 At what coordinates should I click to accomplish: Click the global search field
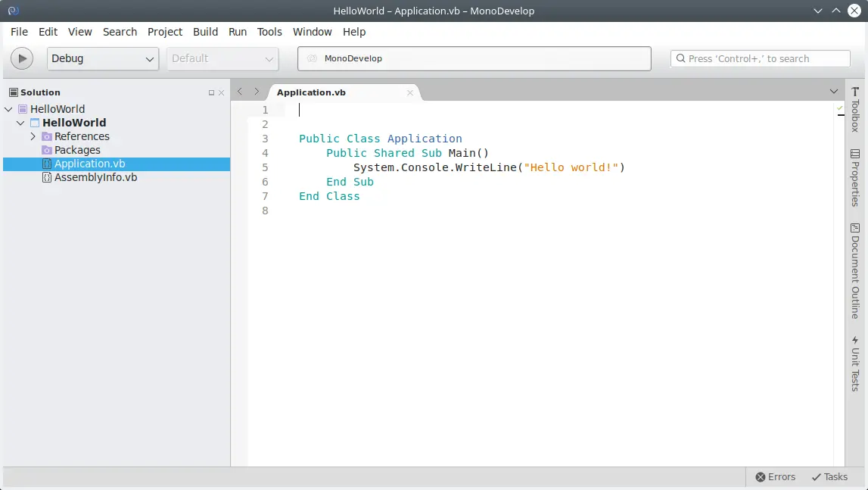click(x=760, y=58)
